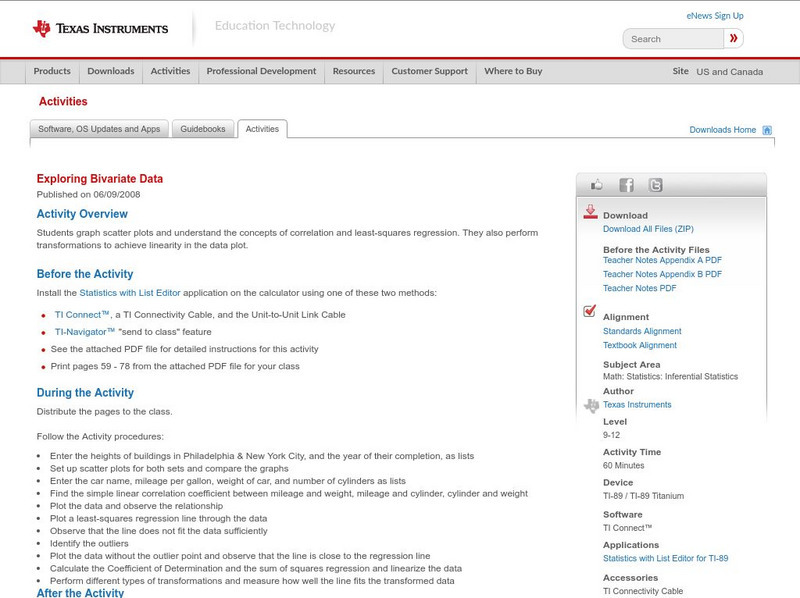
Task: Click 'Math: Statistics: Inferential Statistics' text
Action: pos(670,377)
